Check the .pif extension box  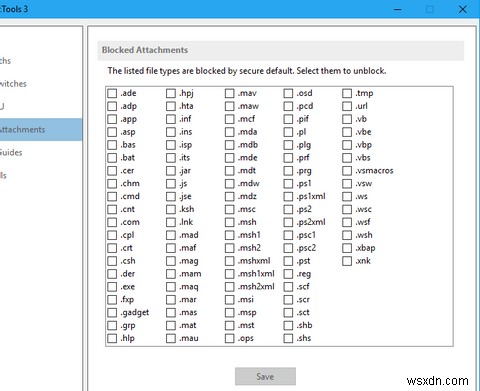click(x=288, y=119)
